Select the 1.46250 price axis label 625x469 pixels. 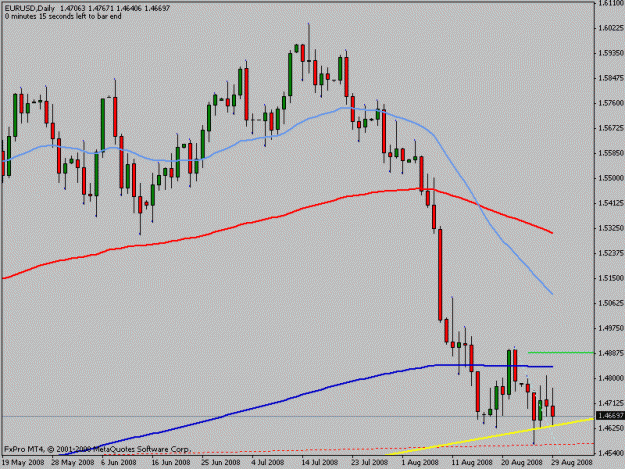[611, 428]
